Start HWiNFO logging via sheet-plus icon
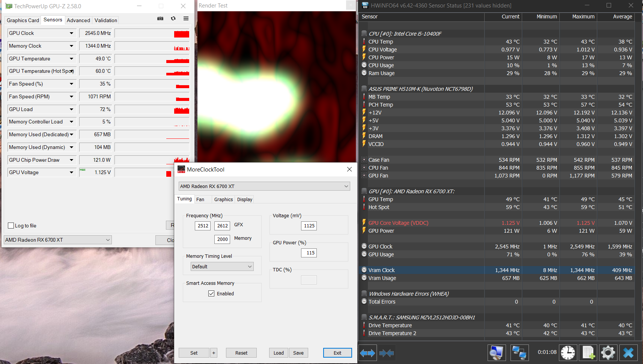The image size is (643, 364). tap(588, 353)
